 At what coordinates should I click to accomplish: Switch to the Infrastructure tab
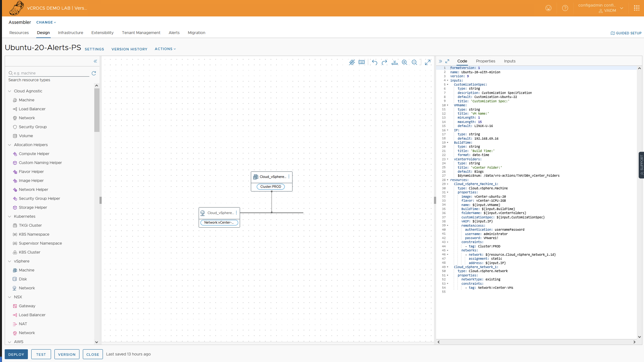(x=70, y=33)
